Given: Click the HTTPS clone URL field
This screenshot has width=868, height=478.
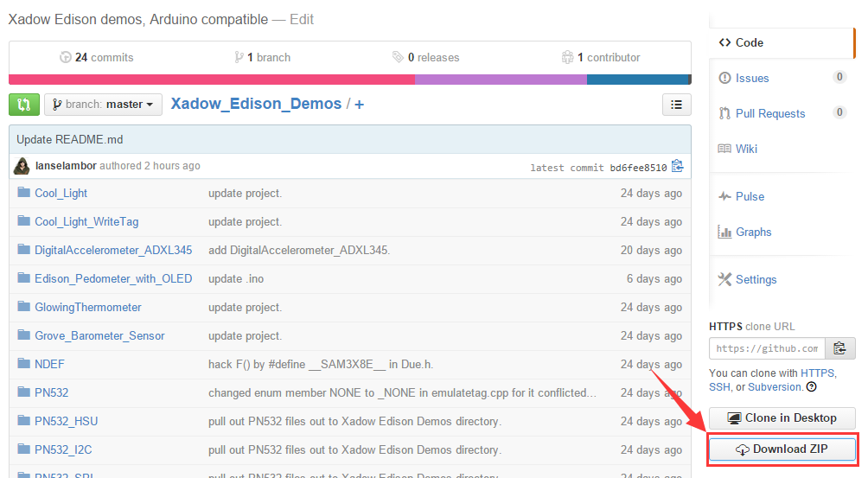Looking at the screenshot, I should click(x=767, y=348).
